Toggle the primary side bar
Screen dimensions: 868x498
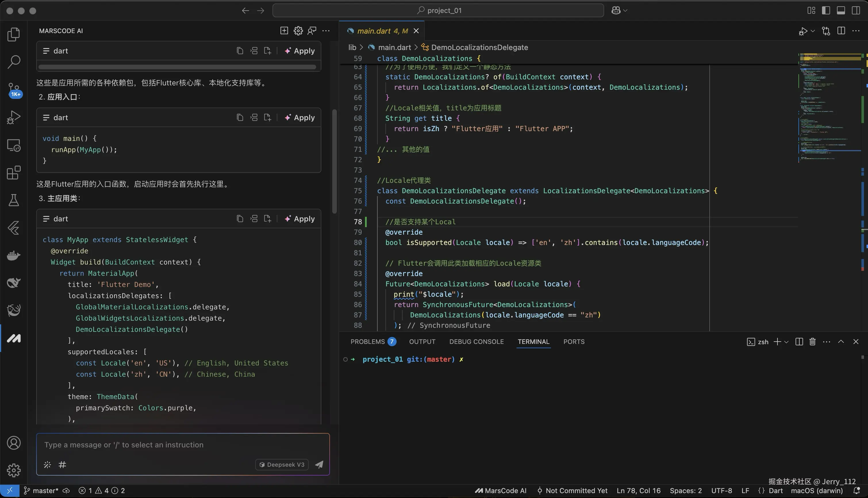[826, 11]
